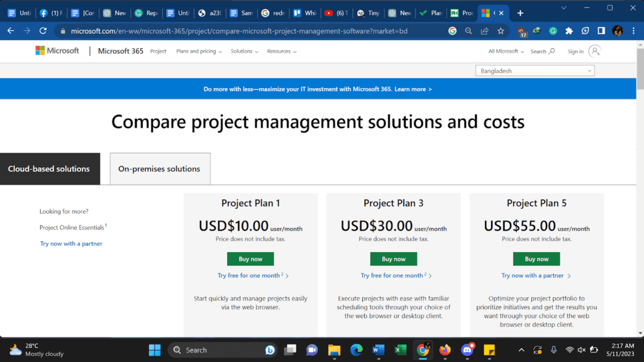The image size is (644, 362).
Task: Switch to On-premises solutions tab
Action: pyautogui.click(x=160, y=168)
